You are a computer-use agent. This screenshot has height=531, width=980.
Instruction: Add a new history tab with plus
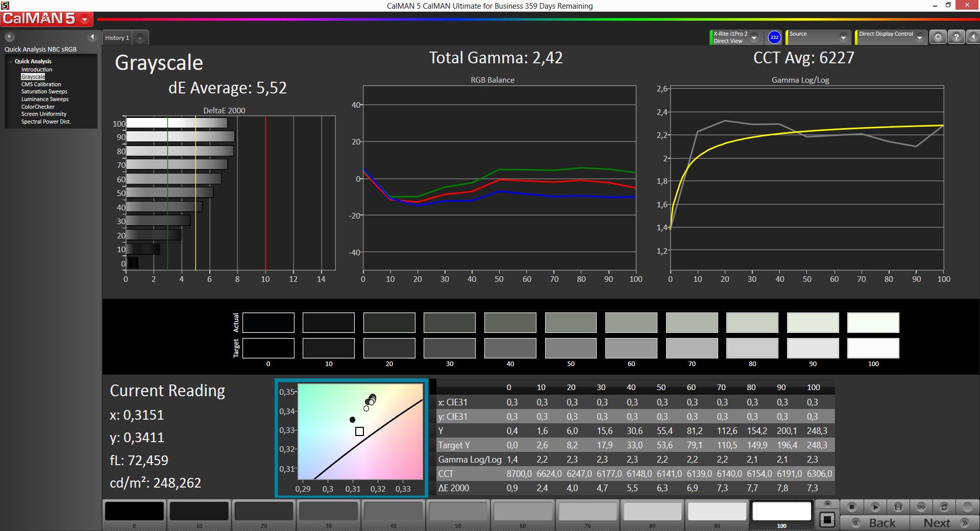pyautogui.click(x=140, y=38)
